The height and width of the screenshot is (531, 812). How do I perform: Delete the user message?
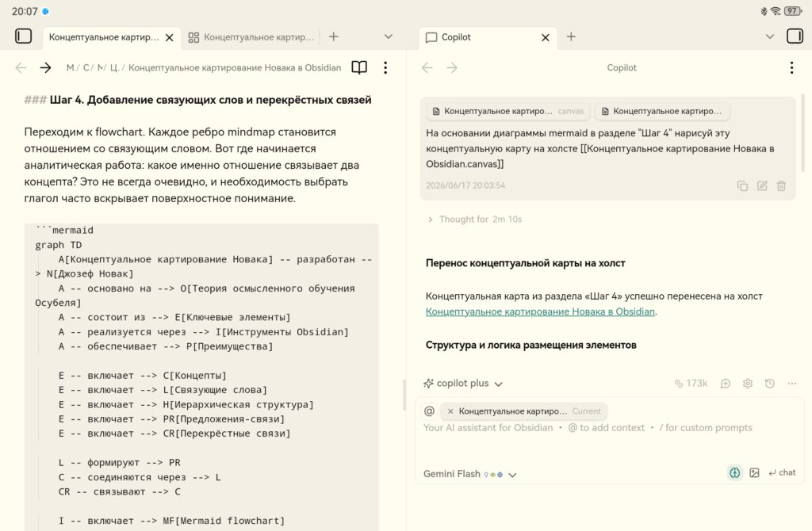pyautogui.click(x=781, y=185)
